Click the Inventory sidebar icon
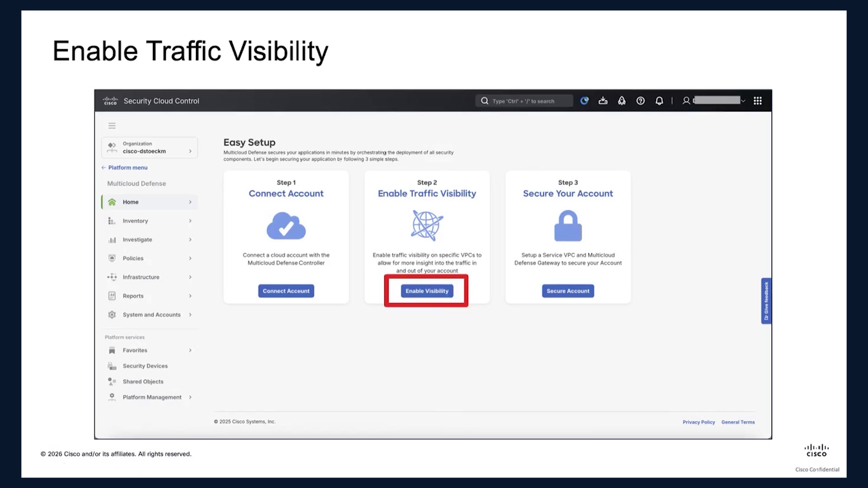Screen dimensions: 868x488 point(112,221)
